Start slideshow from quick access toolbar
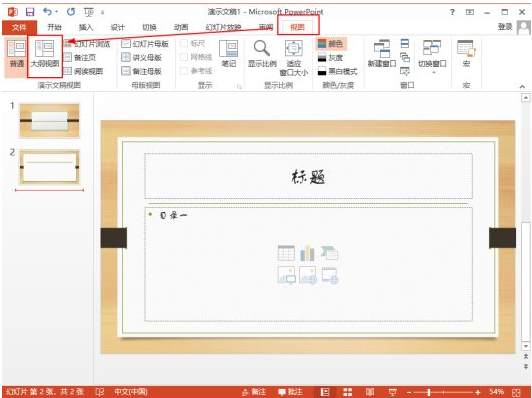Screen dimensions: 532x398 tap(88, 12)
